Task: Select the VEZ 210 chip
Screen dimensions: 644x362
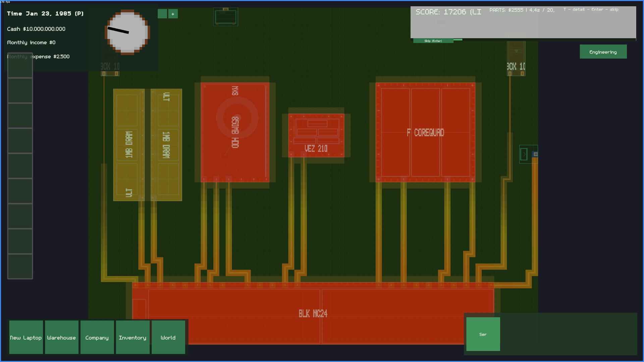Action: (316, 135)
